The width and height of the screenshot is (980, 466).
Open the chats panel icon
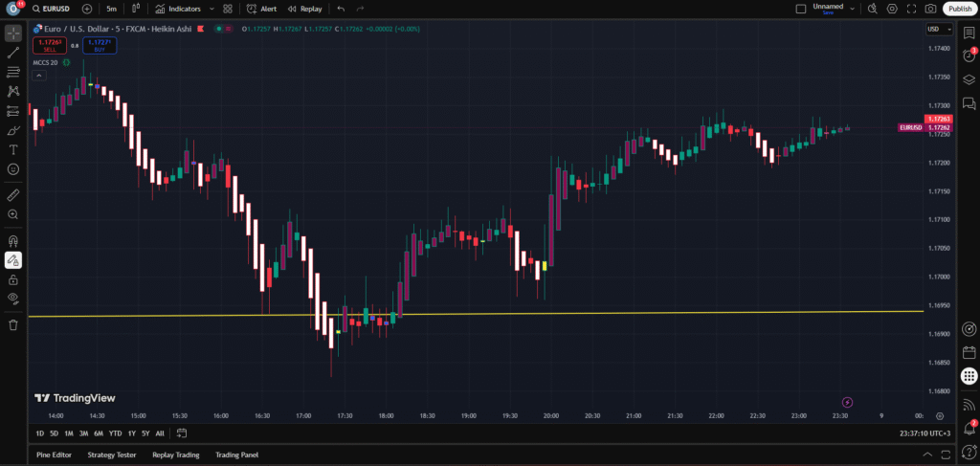tap(969, 102)
